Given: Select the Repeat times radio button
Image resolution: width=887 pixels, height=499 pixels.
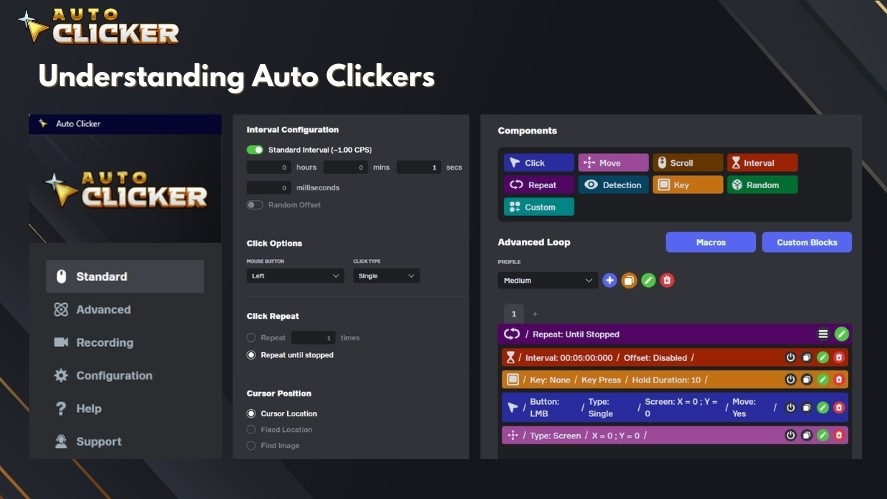Looking at the screenshot, I should tap(251, 338).
